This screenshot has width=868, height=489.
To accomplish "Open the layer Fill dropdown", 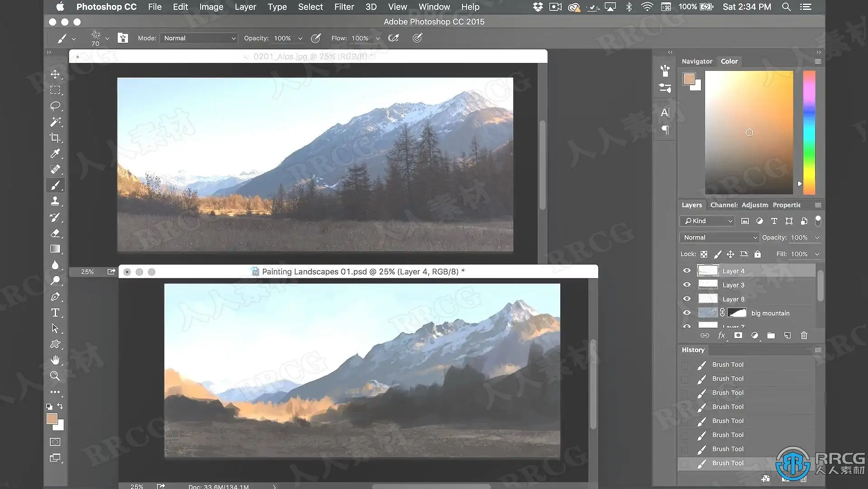I will [x=817, y=254].
